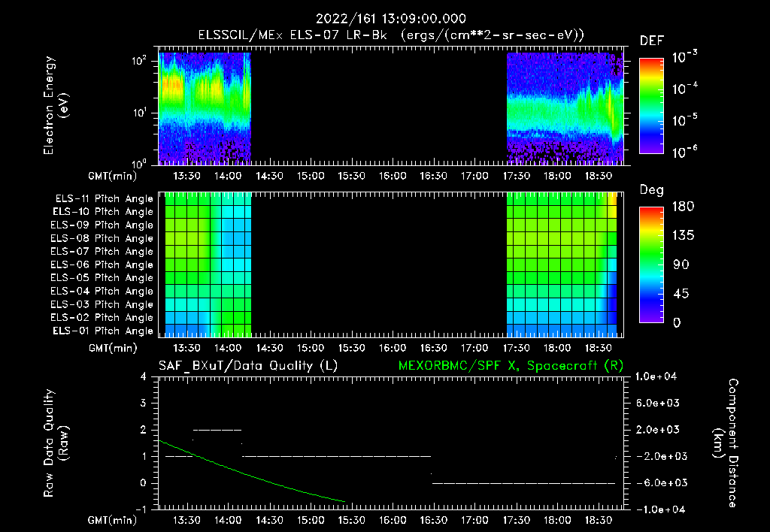The image size is (770, 532).
Task: Click the 90 value on Deg scale
Action: coord(681,264)
